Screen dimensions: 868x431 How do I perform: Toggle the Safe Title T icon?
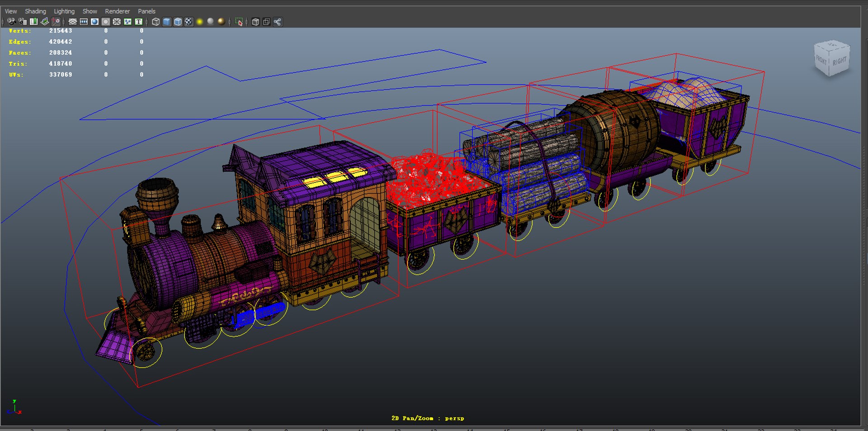pyautogui.click(x=139, y=22)
